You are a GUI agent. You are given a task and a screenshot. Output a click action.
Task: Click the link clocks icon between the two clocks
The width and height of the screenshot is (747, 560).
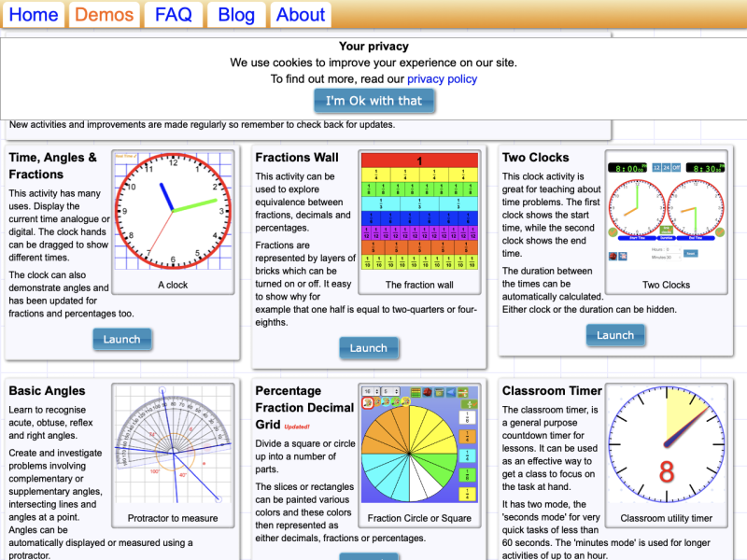pyautogui.click(x=666, y=230)
